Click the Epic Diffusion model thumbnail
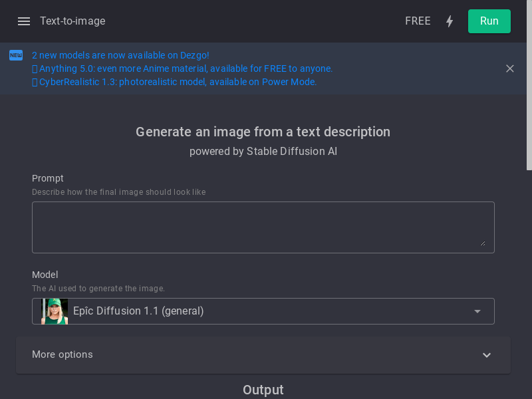532x399 pixels. tap(55, 311)
